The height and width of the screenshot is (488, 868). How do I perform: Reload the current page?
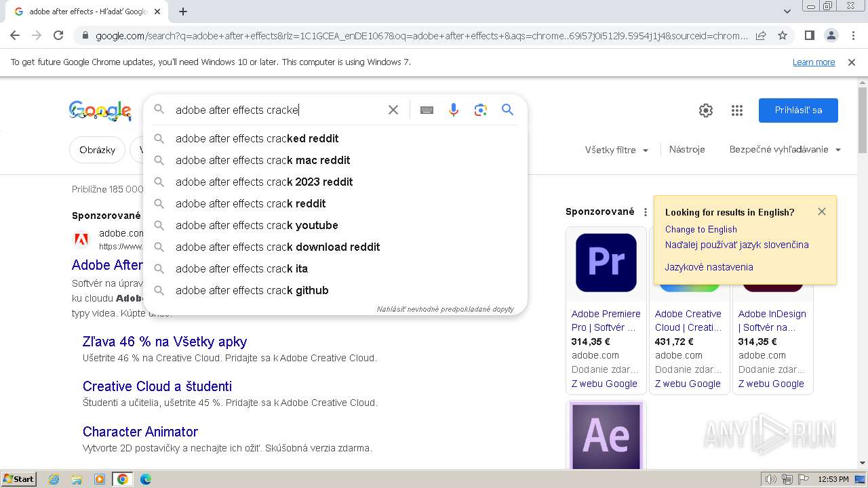58,35
